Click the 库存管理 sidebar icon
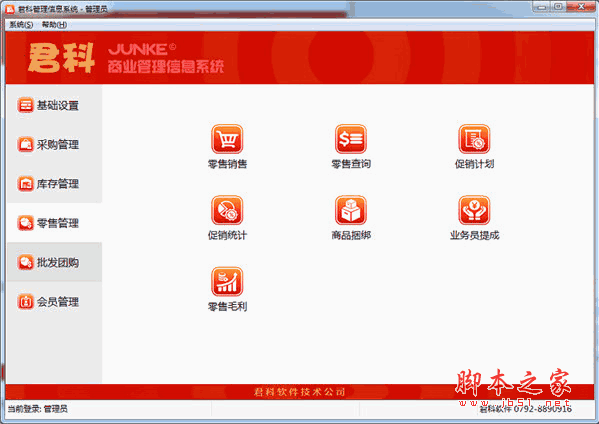This screenshot has width=599, height=424. pos(26,184)
